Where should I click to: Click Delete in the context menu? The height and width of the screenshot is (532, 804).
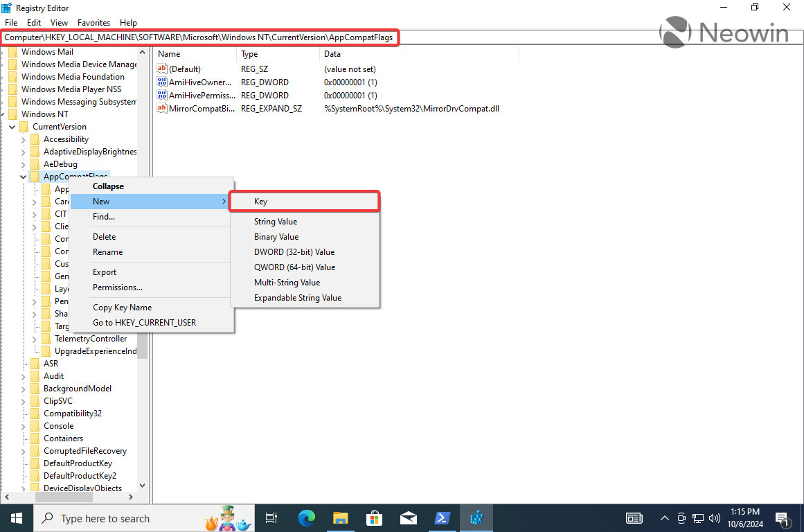point(152,237)
